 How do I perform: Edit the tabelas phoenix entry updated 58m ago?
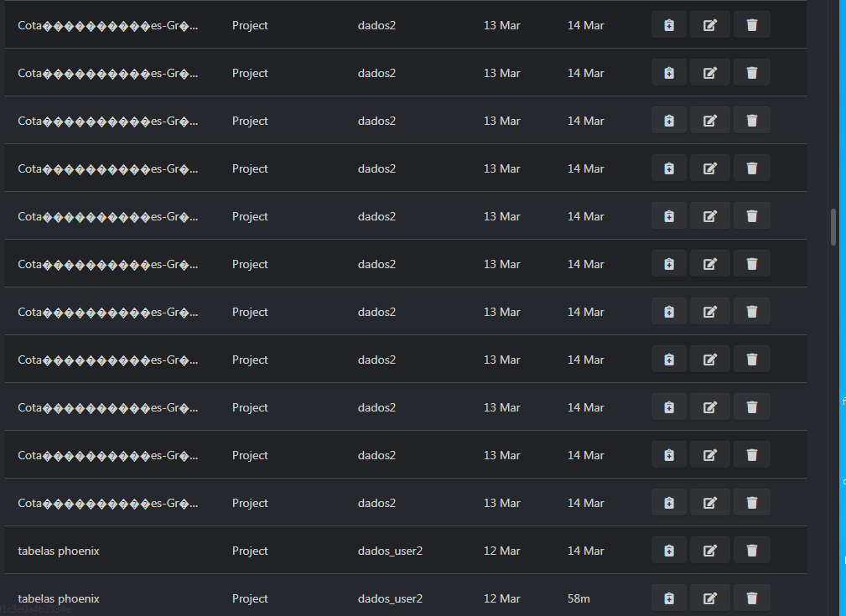pyautogui.click(x=709, y=598)
